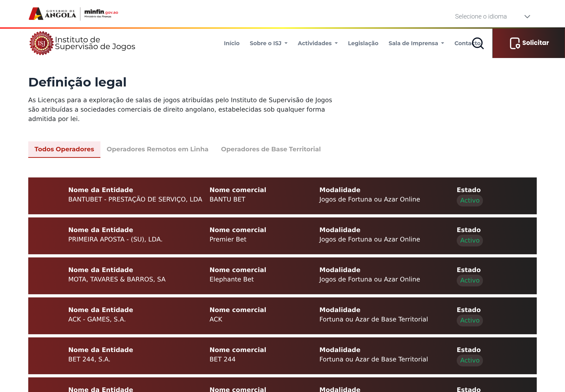Click Modalidade value in the Elephante Bet row
This screenshot has height=392, width=565.
pos(370,279)
